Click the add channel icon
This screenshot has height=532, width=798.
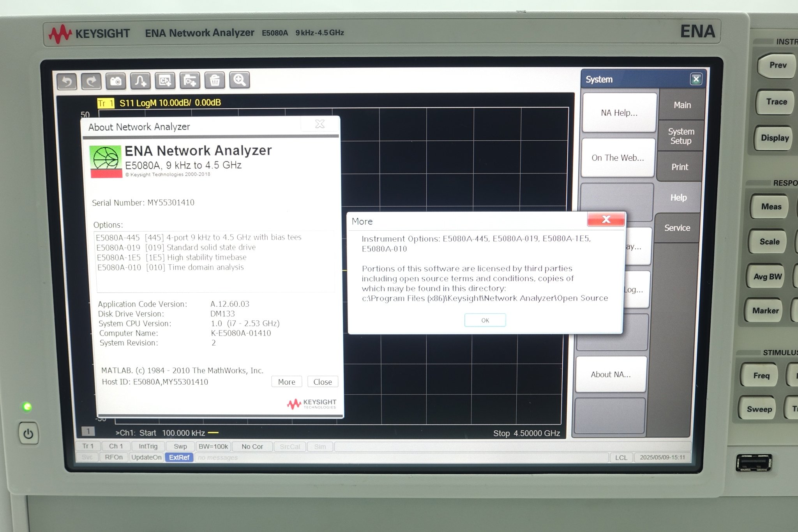[165, 80]
